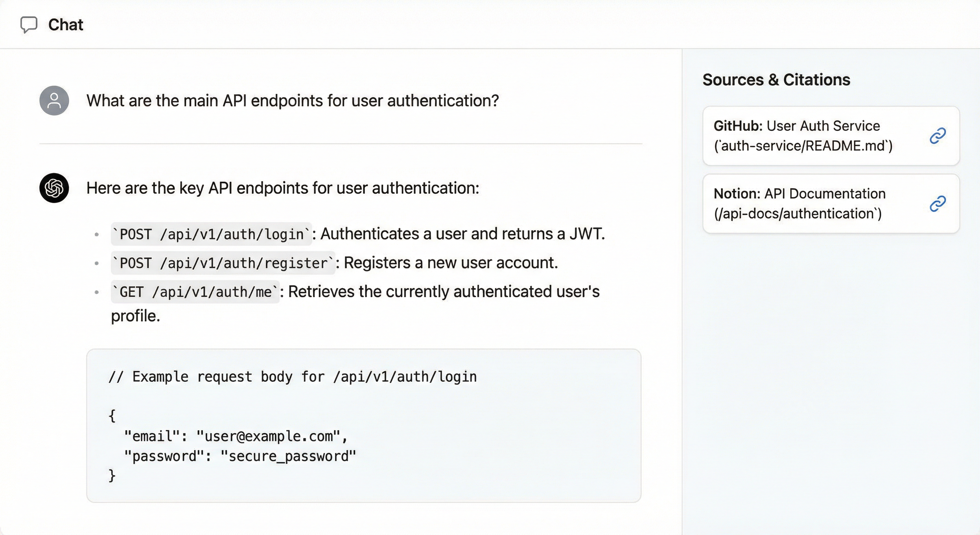Click the GET /api/v1/auth/me inline code
Viewport: 980px width, 535px height.
click(195, 292)
